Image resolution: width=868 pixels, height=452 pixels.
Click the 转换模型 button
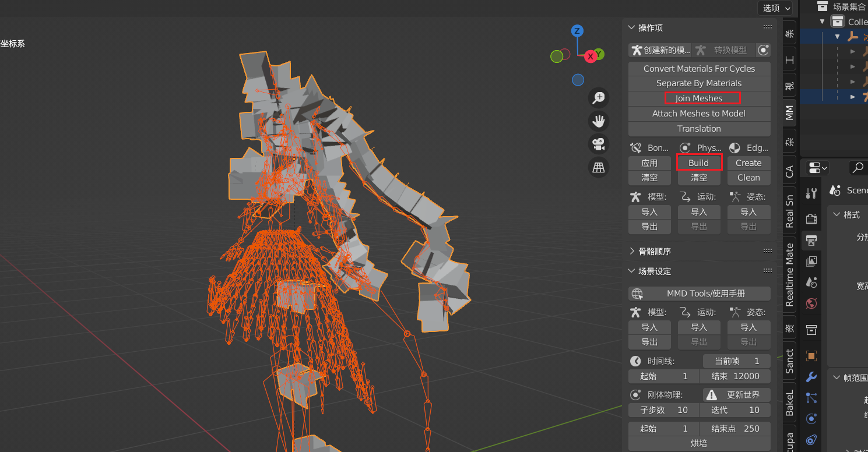tap(724, 50)
